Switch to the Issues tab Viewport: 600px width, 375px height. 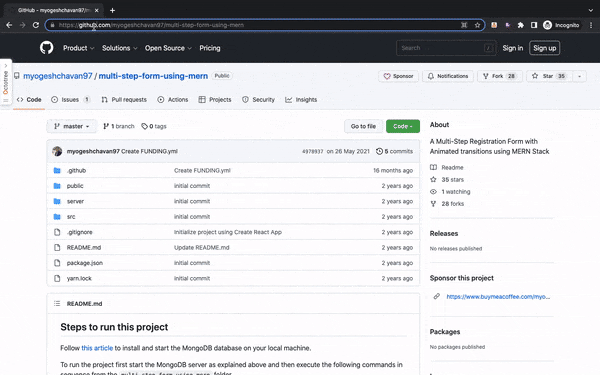tap(71, 99)
